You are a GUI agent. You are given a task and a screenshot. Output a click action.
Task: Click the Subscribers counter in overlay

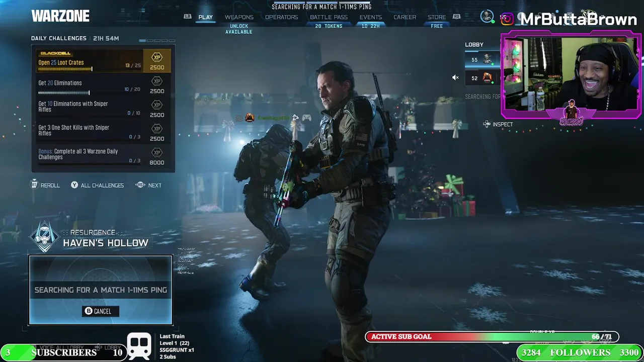pos(64,352)
